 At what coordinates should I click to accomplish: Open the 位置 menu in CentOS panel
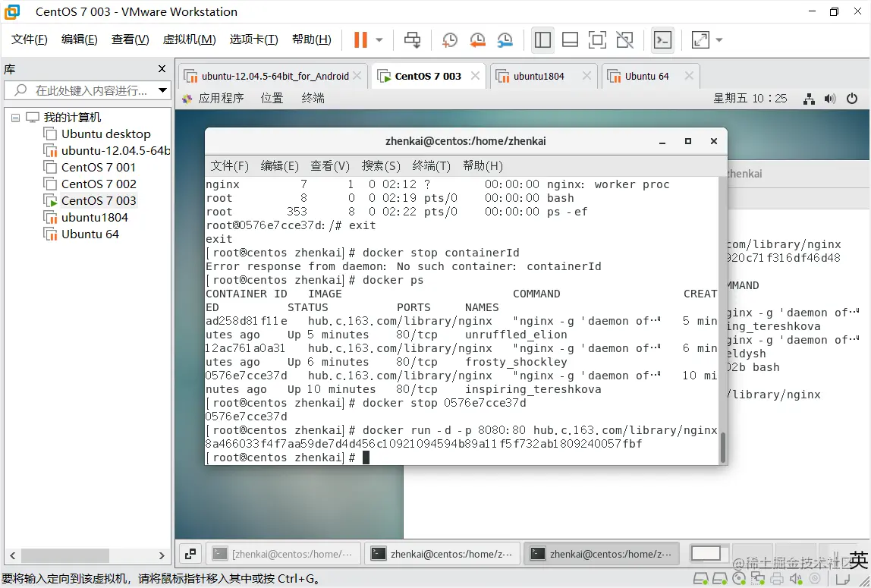point(272,99)
